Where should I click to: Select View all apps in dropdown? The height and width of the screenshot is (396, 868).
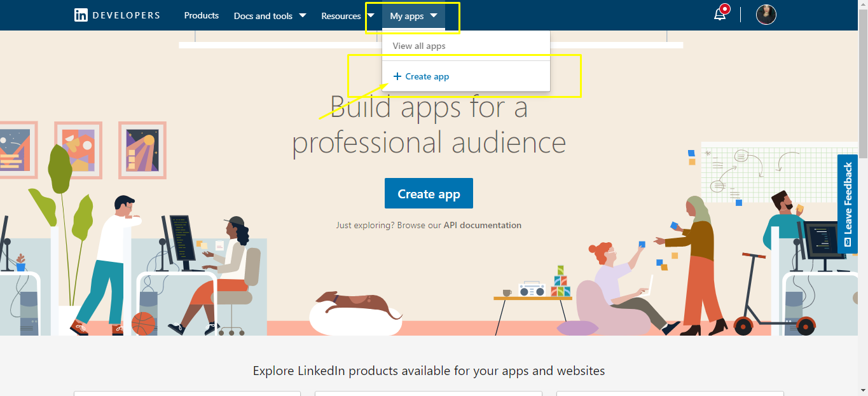click(x=419, y=46)
